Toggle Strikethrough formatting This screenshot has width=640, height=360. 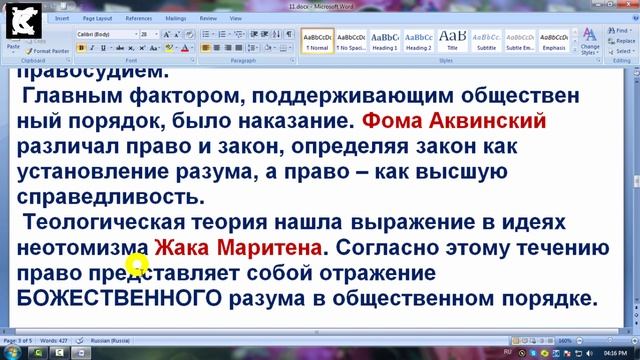coord(120,48)
